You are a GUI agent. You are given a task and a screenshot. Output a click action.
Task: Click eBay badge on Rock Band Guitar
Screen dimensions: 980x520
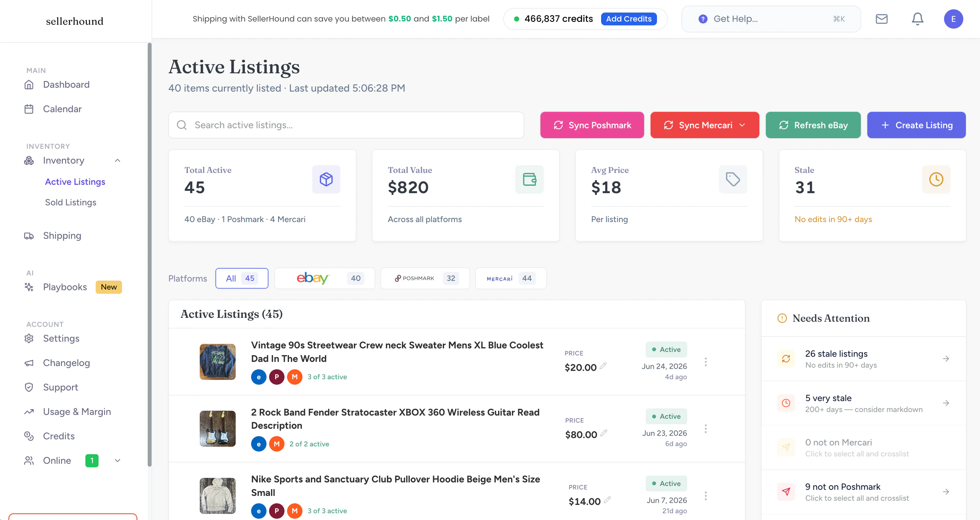259,444
